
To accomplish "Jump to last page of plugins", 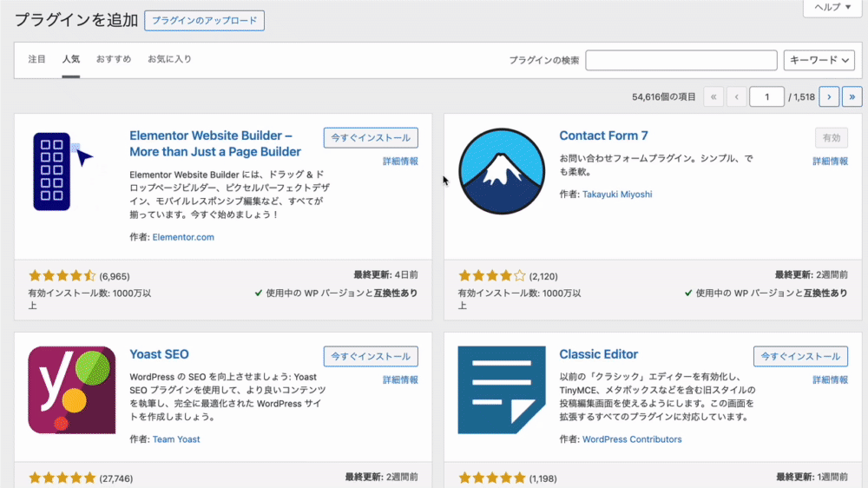I will coord(852,97).
